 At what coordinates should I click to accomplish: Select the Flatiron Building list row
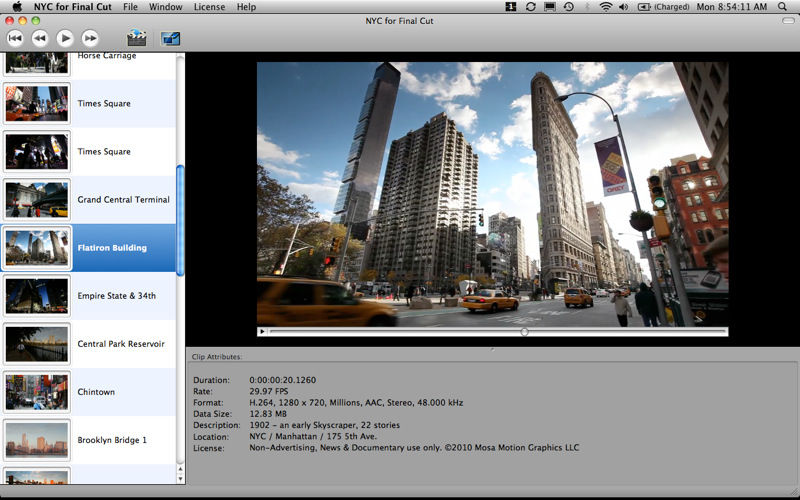coord(88,248)
